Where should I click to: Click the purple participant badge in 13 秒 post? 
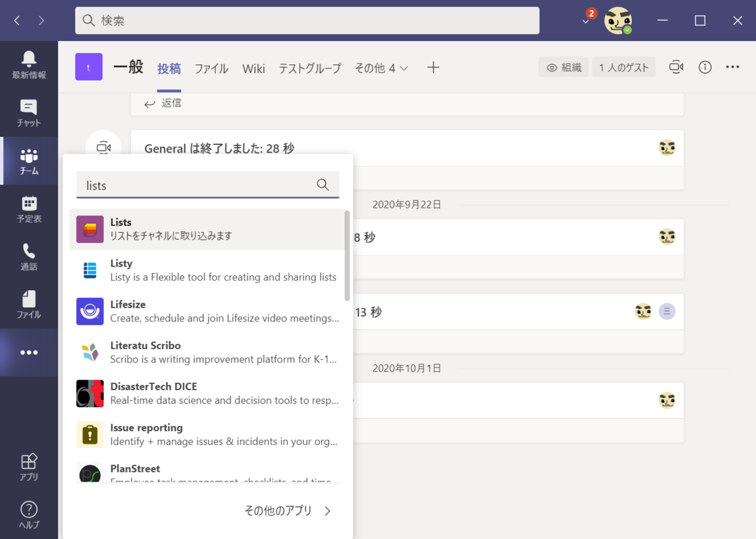(x=667, y=311)
